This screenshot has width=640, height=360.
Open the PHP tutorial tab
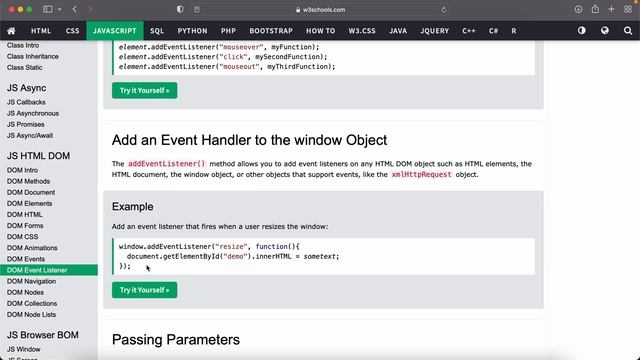pyautogui.click(x=228, y=31)
